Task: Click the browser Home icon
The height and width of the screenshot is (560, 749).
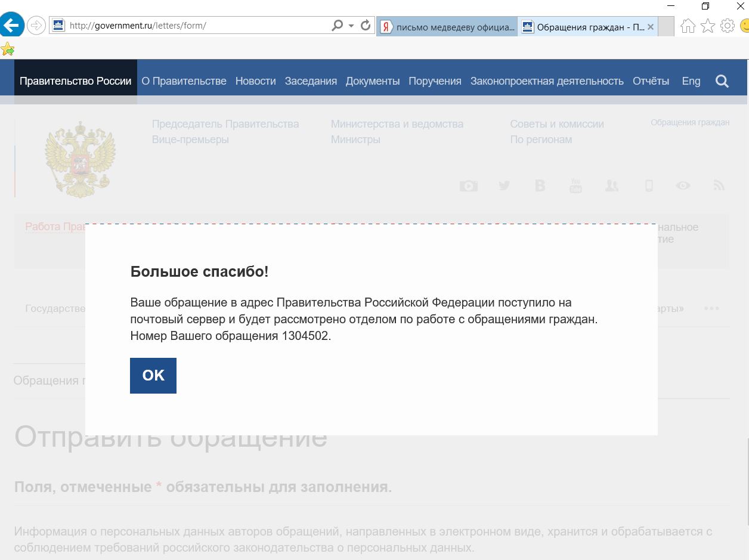Action: point(688,26)
